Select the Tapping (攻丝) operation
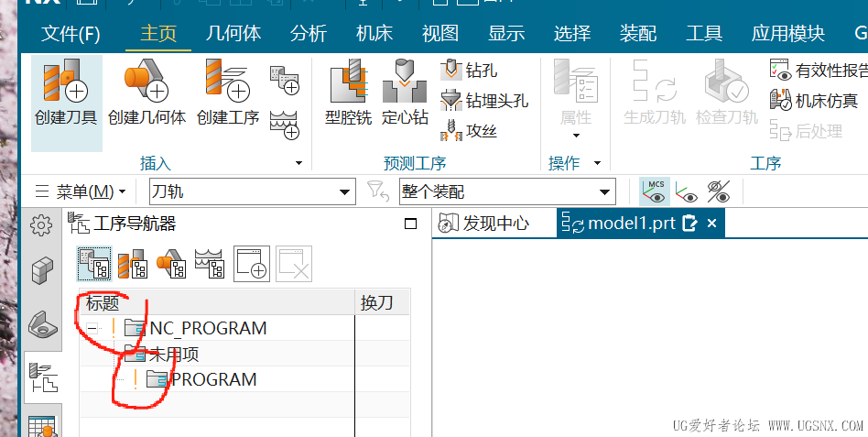This screenshot has height=437, width=868. (x=469, y=131)
